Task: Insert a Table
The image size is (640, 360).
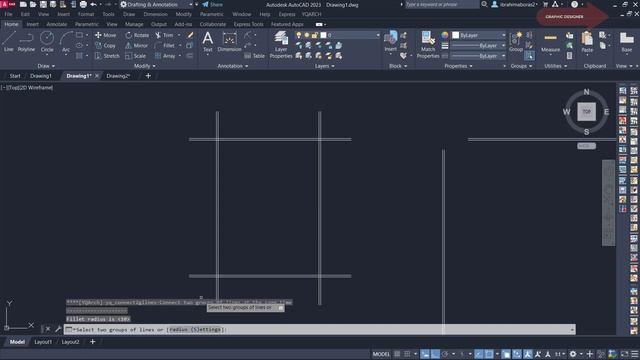Action: coord(254,56)
